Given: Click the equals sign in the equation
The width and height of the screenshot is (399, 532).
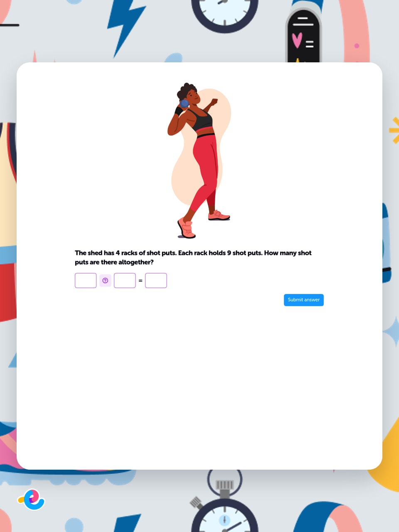Looking at the screenshot, I should click(140, 281).
